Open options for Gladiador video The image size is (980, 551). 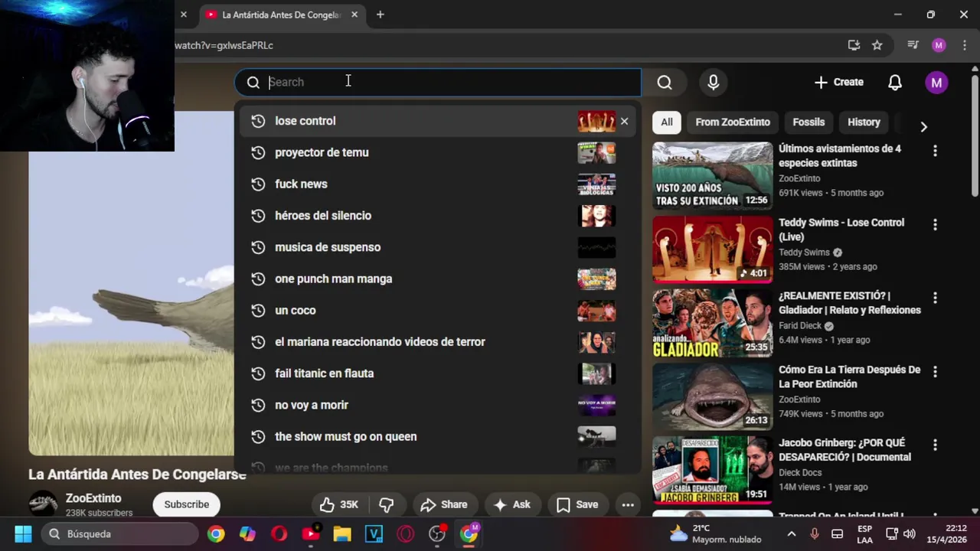coord(935,298)
